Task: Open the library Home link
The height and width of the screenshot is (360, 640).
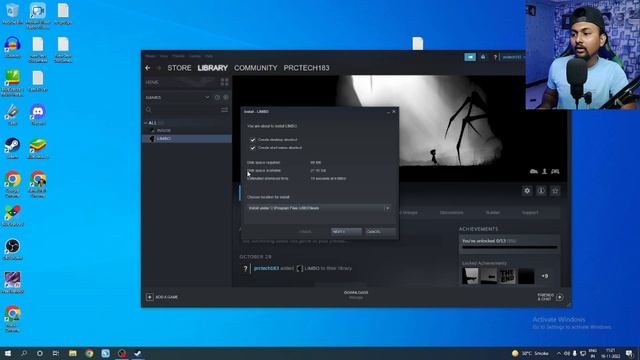Action: (x=152, y=82)
